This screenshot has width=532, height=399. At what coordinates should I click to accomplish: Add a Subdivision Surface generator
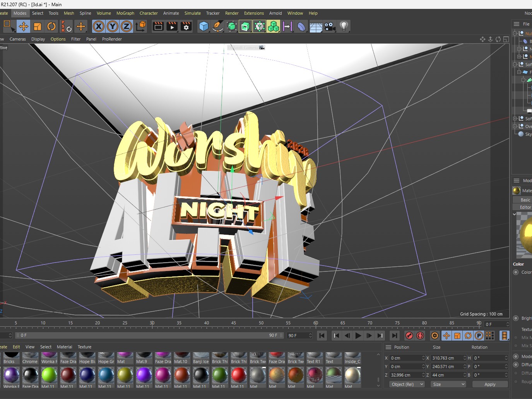click(x=232, y=26)
